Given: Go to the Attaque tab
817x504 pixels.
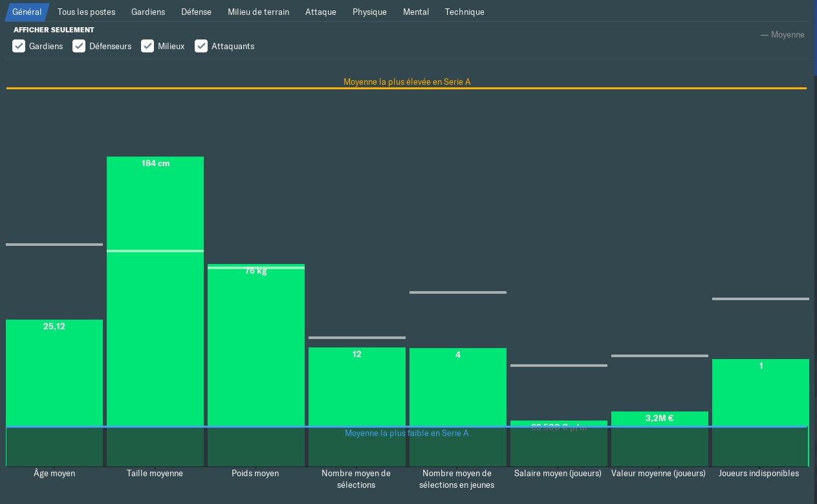Looking at the screenshot, I should pyautogui.click(x=321, y=12).
